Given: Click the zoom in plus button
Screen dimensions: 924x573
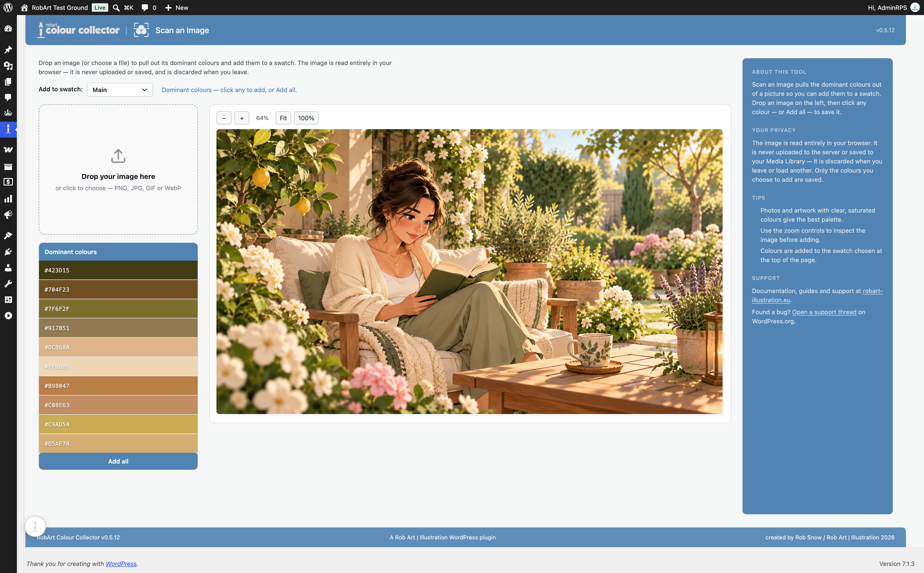Looking at the screenshot, I should tap(242, 118).
